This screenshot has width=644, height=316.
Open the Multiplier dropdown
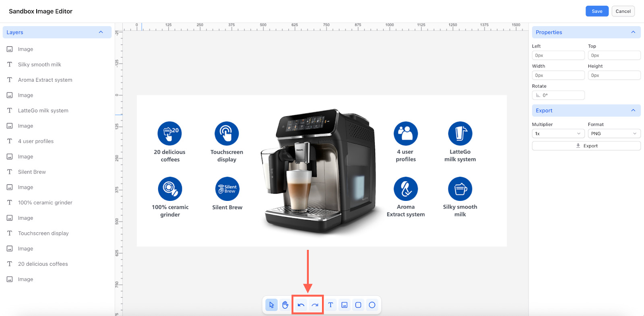[x=558, y=134]
